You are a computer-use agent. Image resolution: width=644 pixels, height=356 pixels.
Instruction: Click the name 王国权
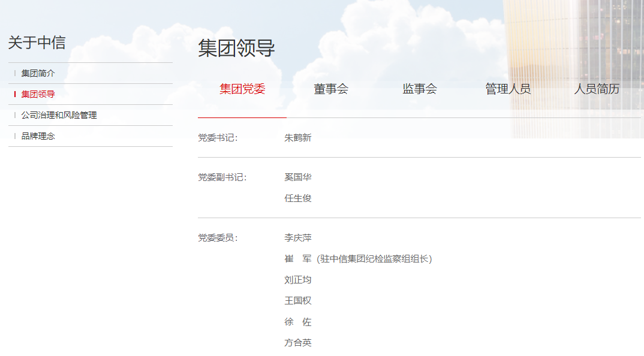[298, 301]
